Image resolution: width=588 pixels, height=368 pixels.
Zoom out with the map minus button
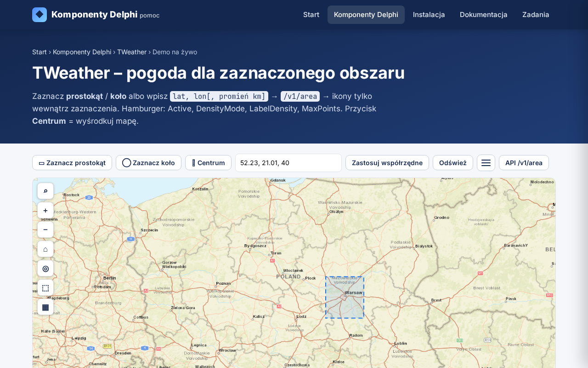pos(45,230)
